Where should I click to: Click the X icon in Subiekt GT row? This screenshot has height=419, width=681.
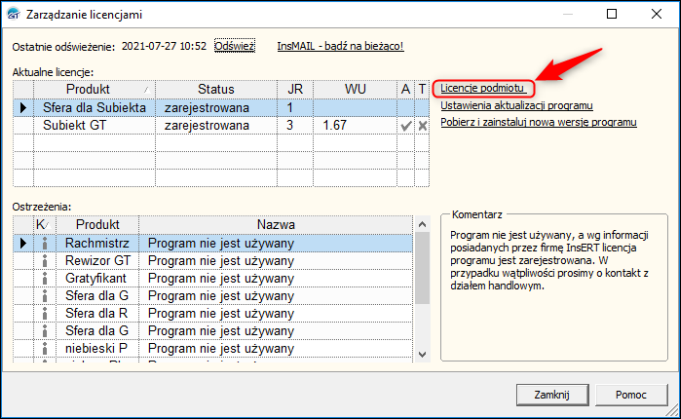(423, 126)
